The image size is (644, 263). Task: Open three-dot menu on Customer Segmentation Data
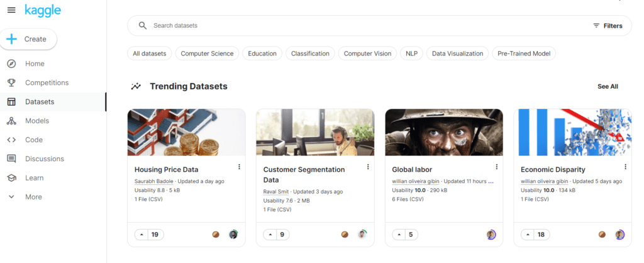[368, 167]
